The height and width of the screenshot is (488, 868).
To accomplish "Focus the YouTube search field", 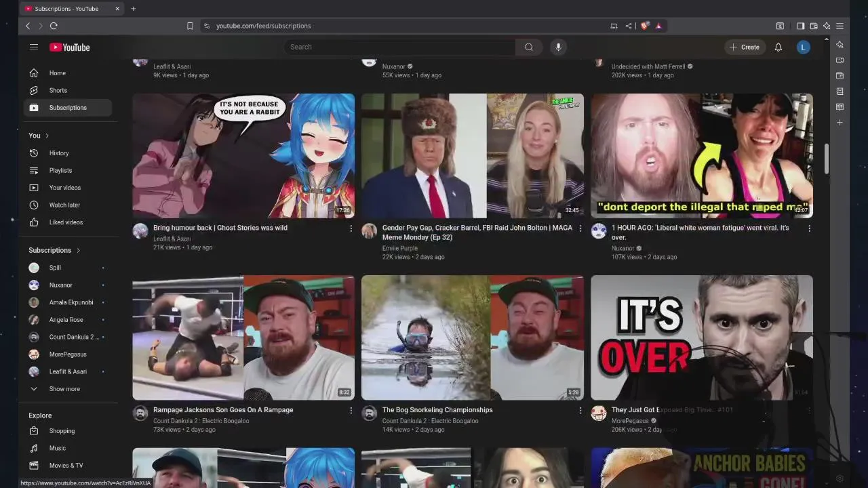I will [400, 47].
